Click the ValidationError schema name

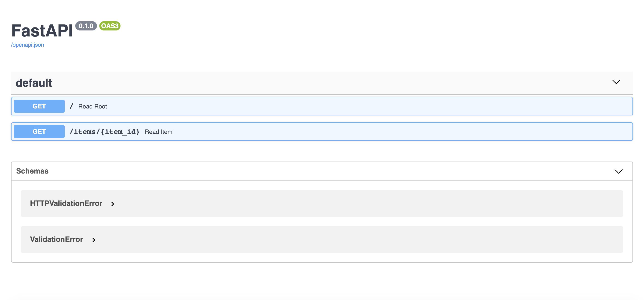(57, 240)
